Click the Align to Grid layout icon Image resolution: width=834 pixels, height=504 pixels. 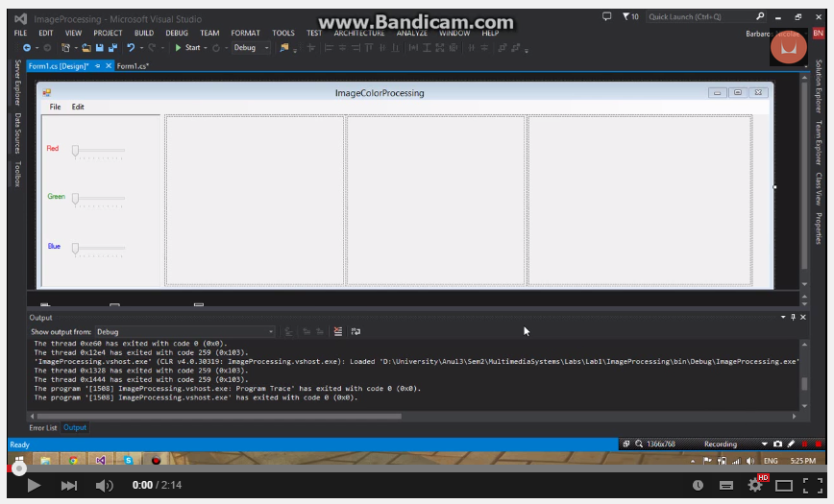click(x=311, y=48)
